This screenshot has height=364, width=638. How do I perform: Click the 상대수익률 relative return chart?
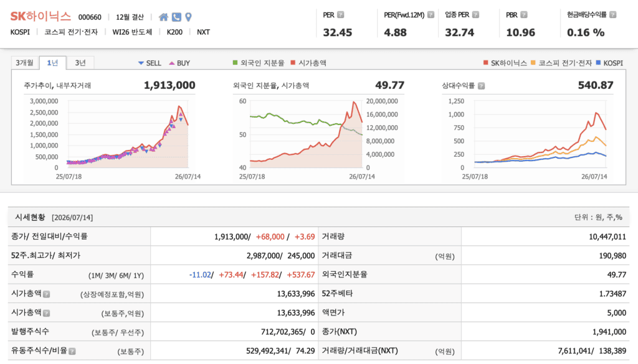[540, 134]
